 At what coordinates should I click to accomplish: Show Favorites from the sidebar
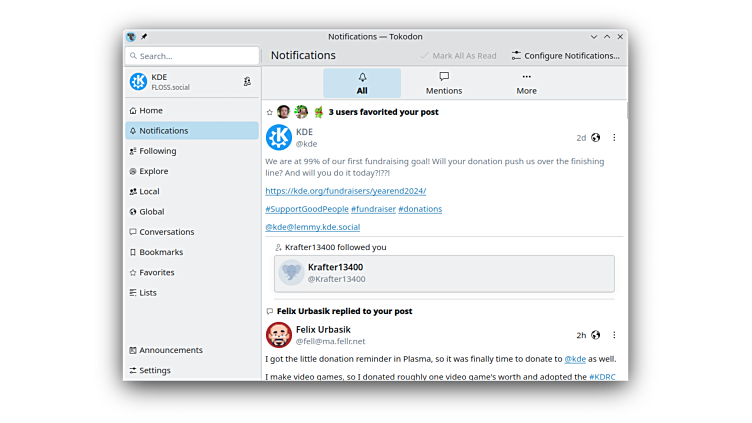click(156, 272)
